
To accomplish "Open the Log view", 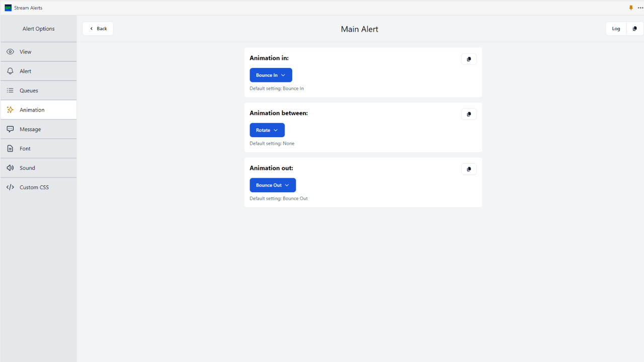I will pyautogui.click(x=616, y=29).
